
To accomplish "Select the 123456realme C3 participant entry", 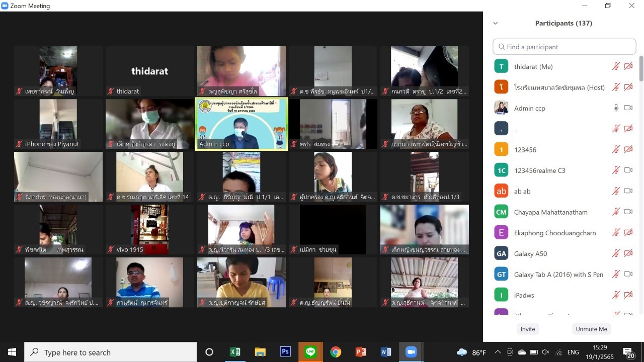I will click(x=539, y=170).
